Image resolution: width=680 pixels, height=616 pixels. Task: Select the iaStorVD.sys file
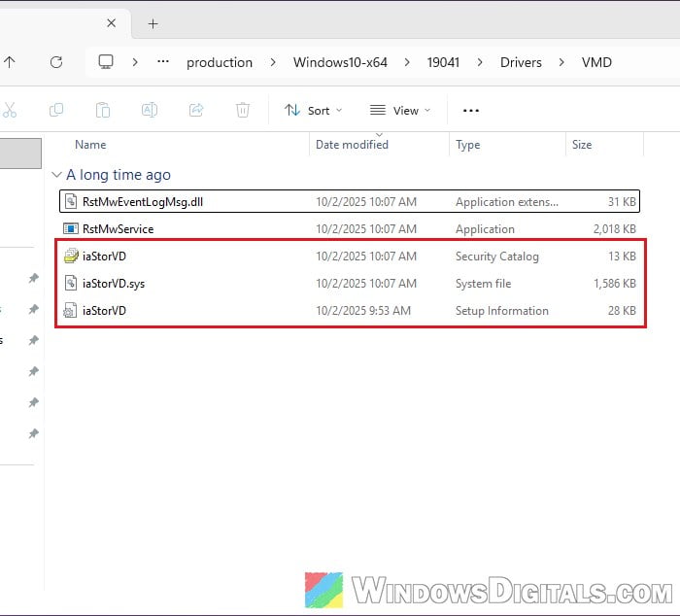click(x=349, y=284)
